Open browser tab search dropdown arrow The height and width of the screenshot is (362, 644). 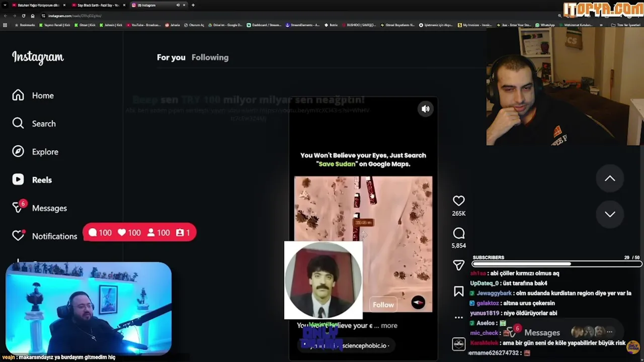pos(5,5)
